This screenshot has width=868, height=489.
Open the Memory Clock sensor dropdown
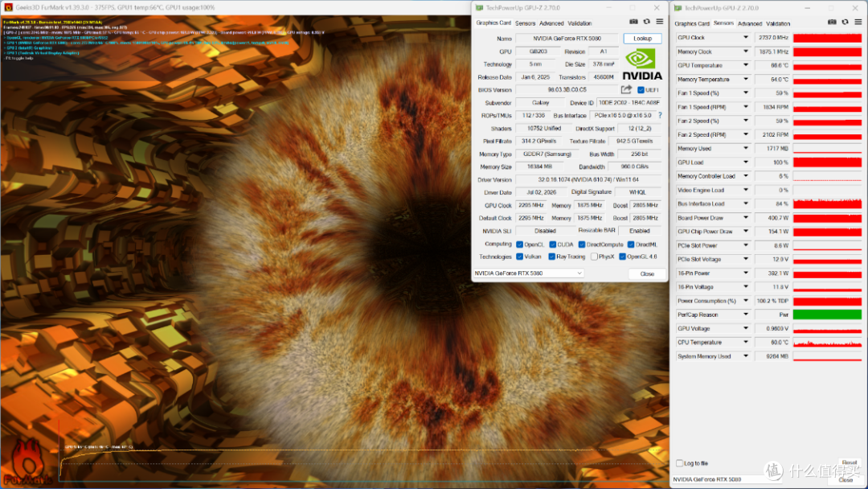coord(746,51)
